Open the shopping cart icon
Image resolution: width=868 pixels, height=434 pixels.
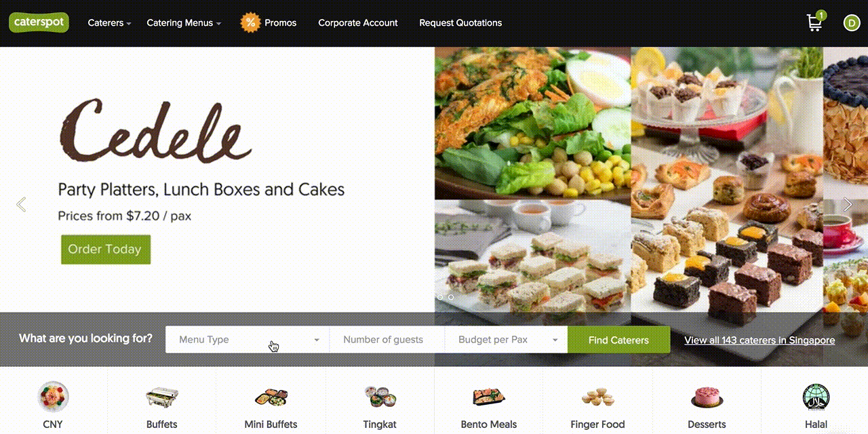click(x=815, y=22)
